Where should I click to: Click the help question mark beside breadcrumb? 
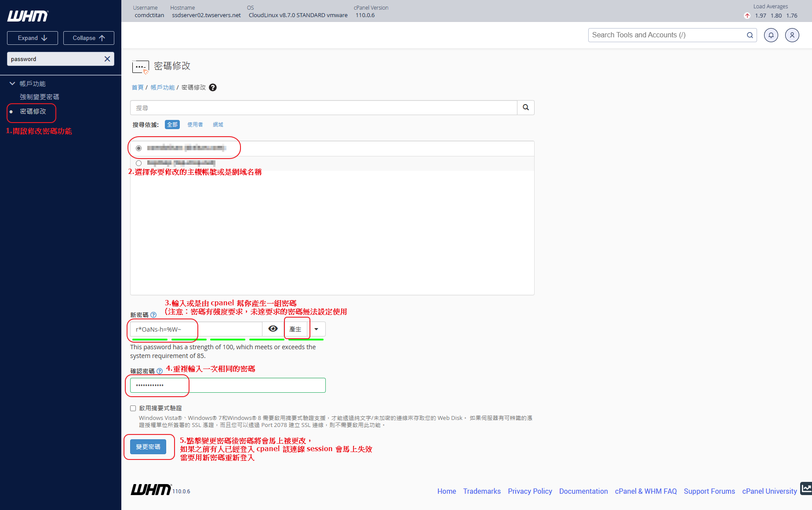[x=213, y=87]
